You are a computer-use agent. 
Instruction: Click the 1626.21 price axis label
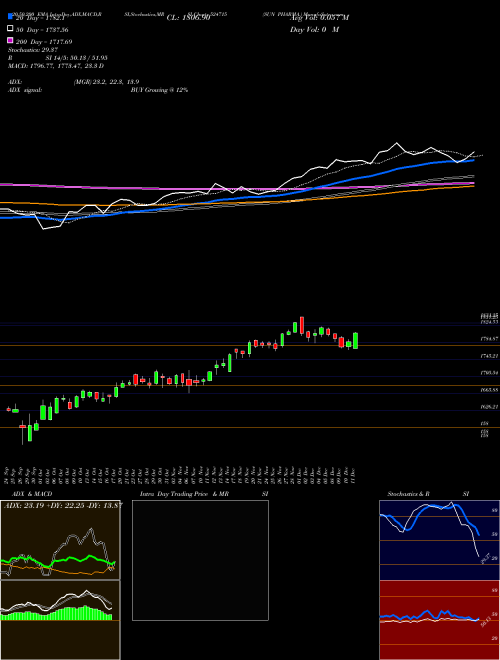pyautogui.click(x=490, y=407)
